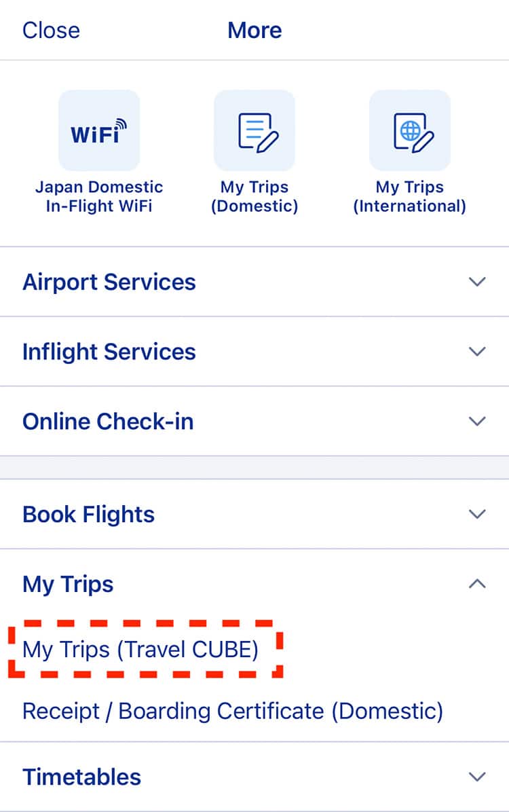Image resolution: width=509 pixels, height=812 pixels.
Task: Open My Trips (Travel CUBE)
Action: click(140, 649)
